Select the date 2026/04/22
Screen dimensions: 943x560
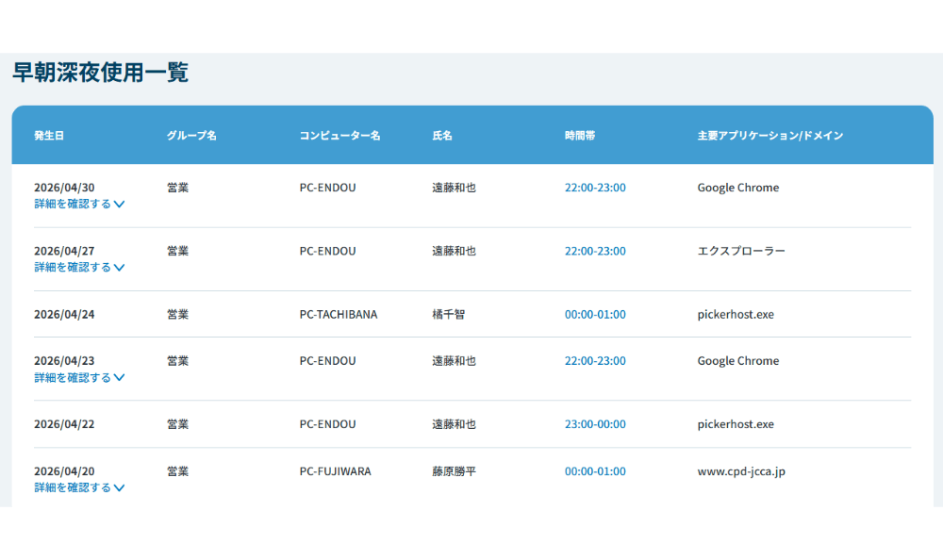coord(64,424)
